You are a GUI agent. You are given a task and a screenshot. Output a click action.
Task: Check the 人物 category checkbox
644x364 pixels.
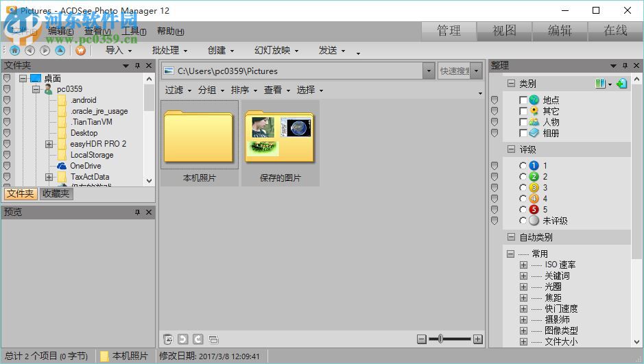coord(523,122)
